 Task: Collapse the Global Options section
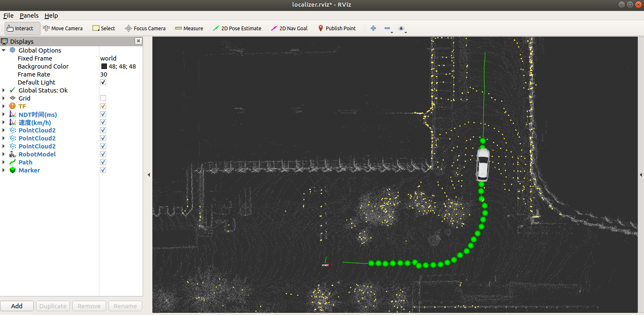[x=4, y=50]
